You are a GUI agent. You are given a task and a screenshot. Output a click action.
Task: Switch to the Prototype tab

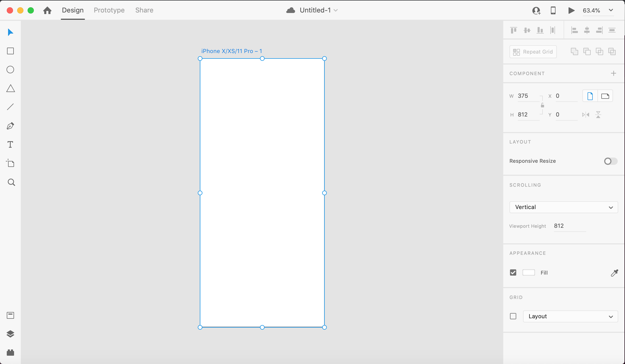[109, 10]
